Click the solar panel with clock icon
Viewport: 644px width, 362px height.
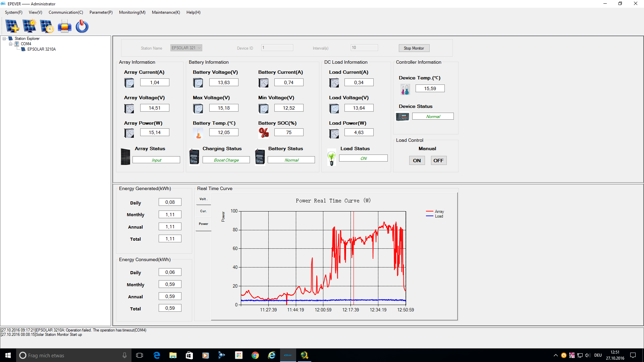47,26
